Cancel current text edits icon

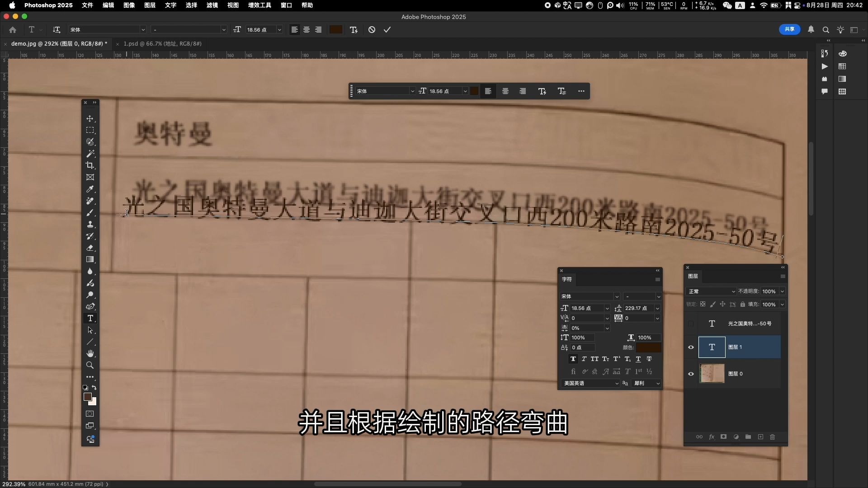[372, 30]
